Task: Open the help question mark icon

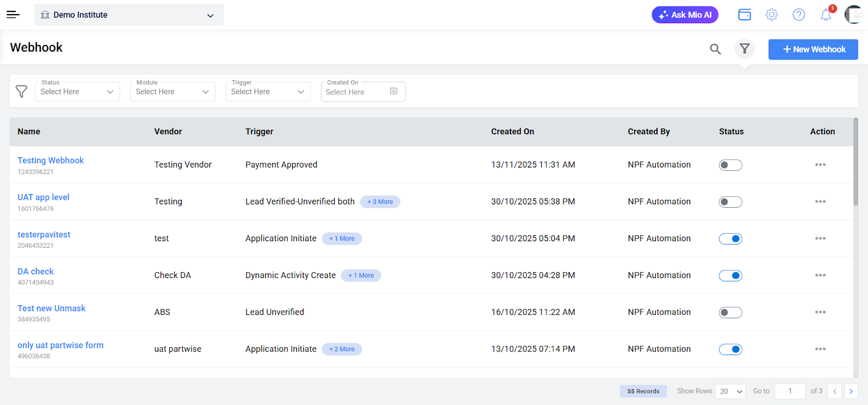Action: pos(799,15)
